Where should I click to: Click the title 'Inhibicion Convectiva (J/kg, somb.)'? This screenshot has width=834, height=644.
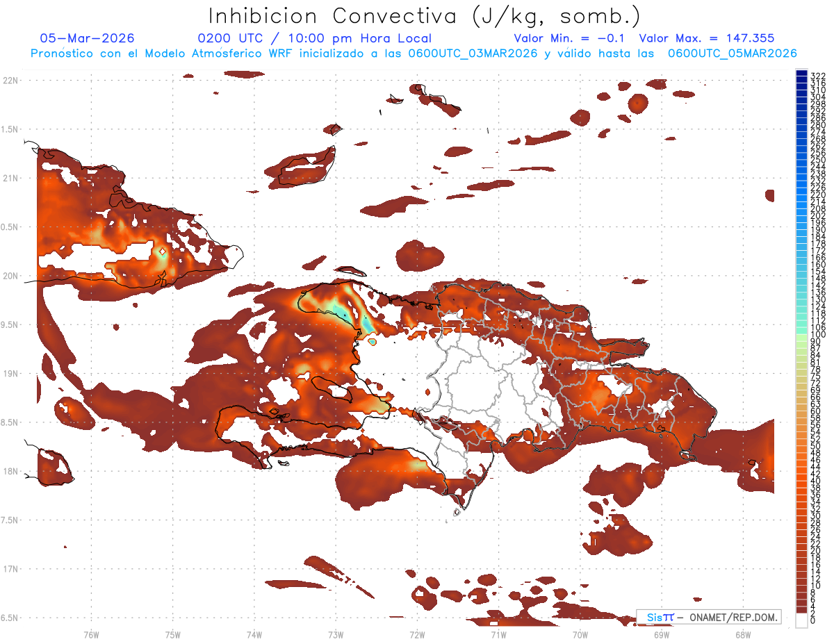pyautogui.click(x=425, y=16)
